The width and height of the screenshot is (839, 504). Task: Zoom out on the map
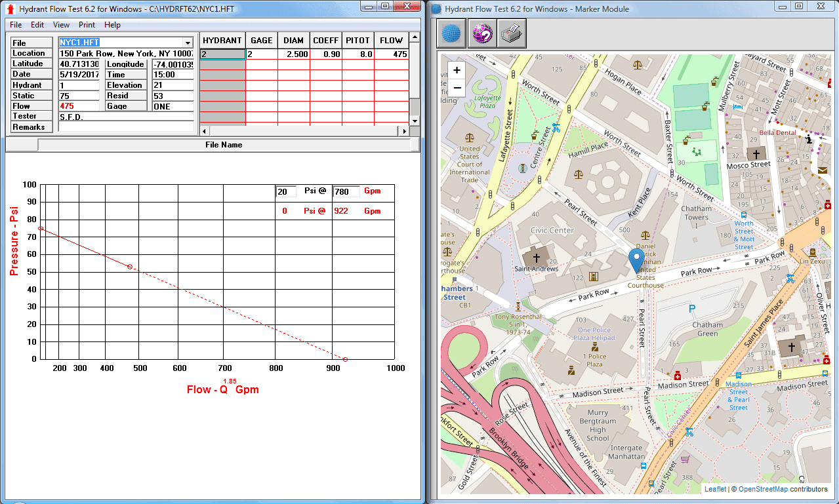point(457,88)
